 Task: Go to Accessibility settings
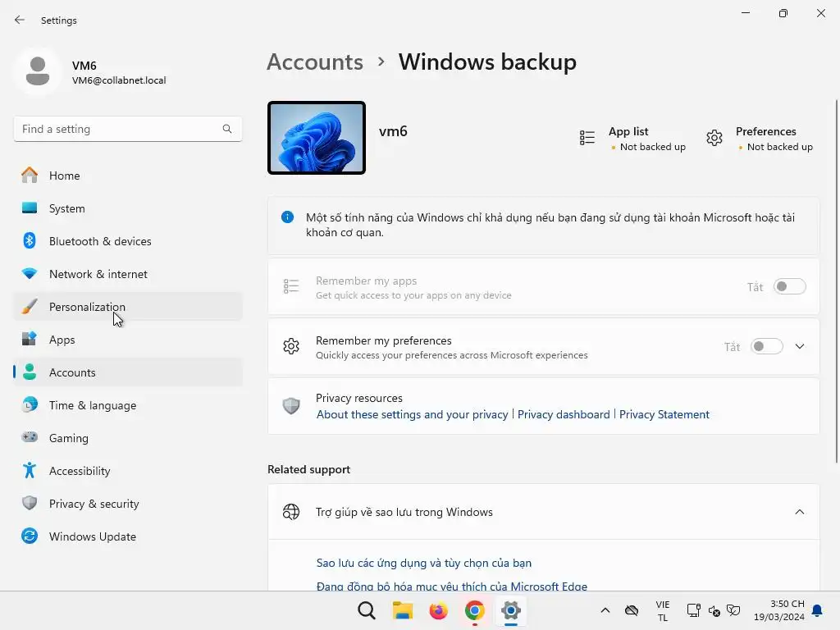(x=128, y=470)
